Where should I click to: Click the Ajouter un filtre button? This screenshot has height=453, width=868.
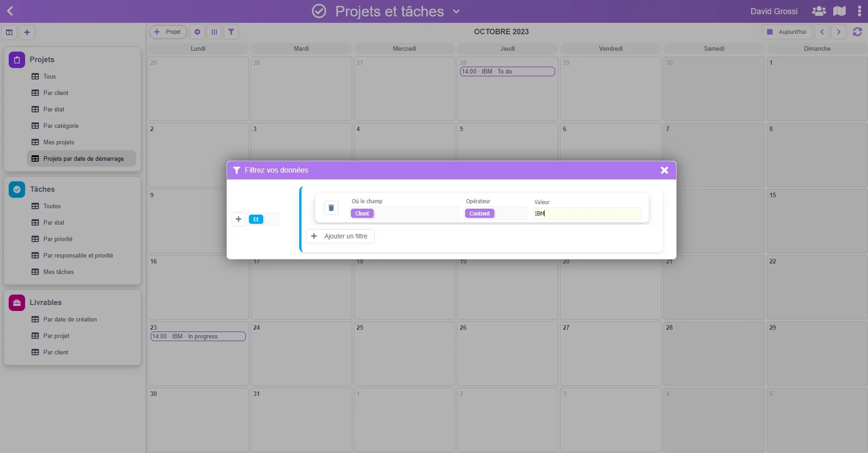340,236
